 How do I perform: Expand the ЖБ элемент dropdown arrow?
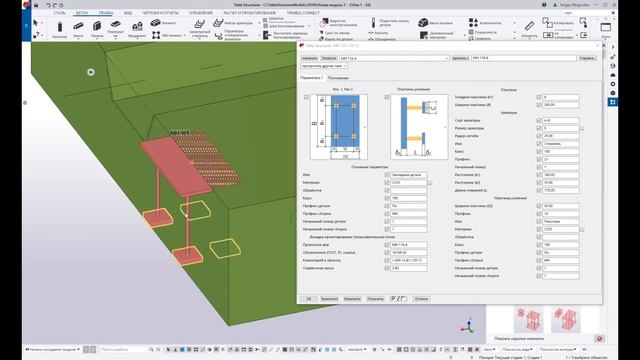(184, 36)
